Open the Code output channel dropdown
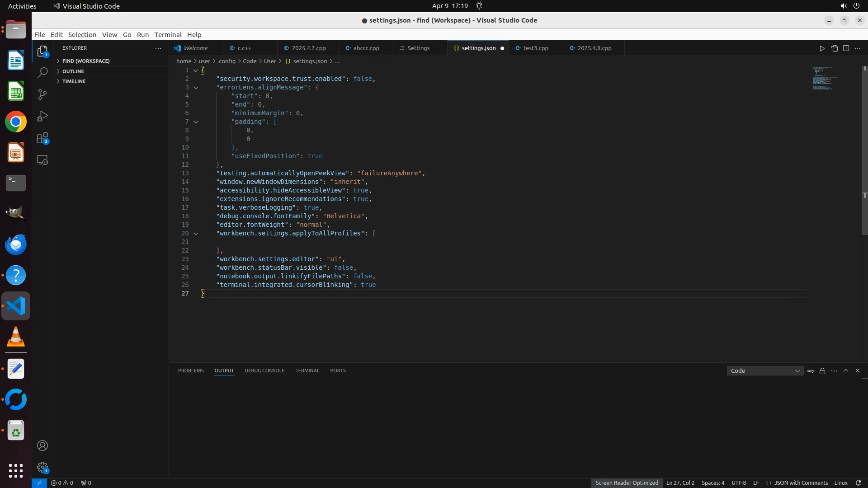Image resolution: width=868 pixels, height=488 pixels. tap(765, 371)
